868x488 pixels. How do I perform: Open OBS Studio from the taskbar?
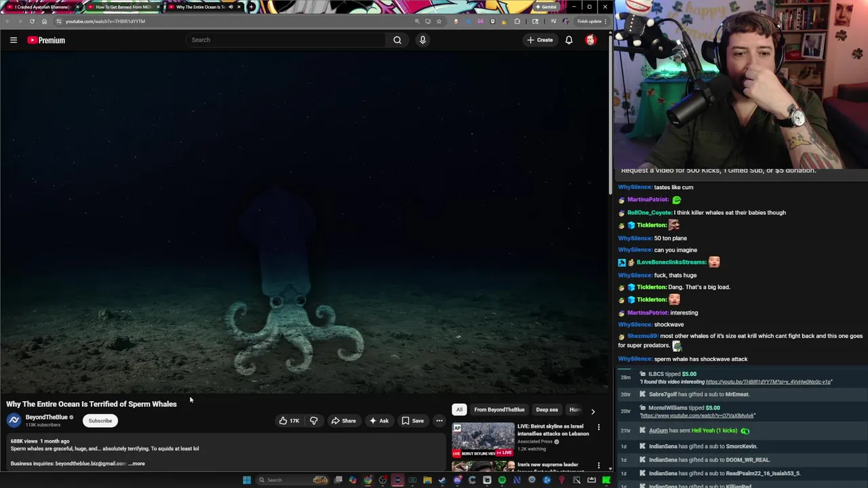(x=383, y=480)
